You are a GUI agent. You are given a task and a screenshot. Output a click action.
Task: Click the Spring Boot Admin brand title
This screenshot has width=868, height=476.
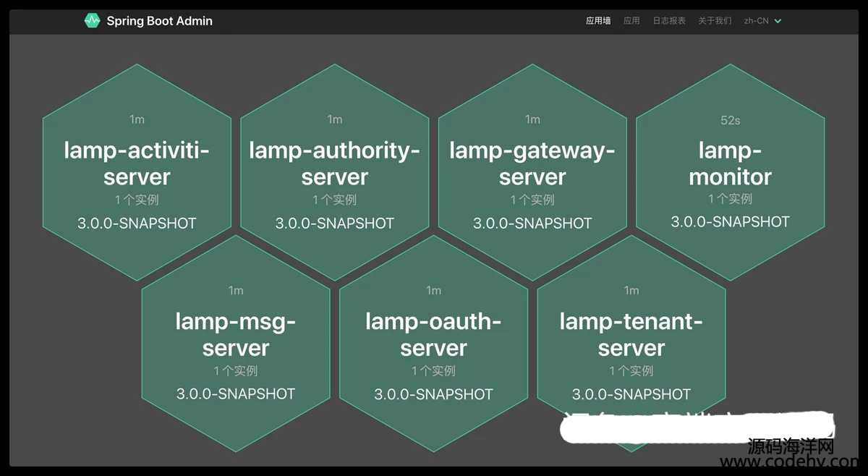point(160,21)
